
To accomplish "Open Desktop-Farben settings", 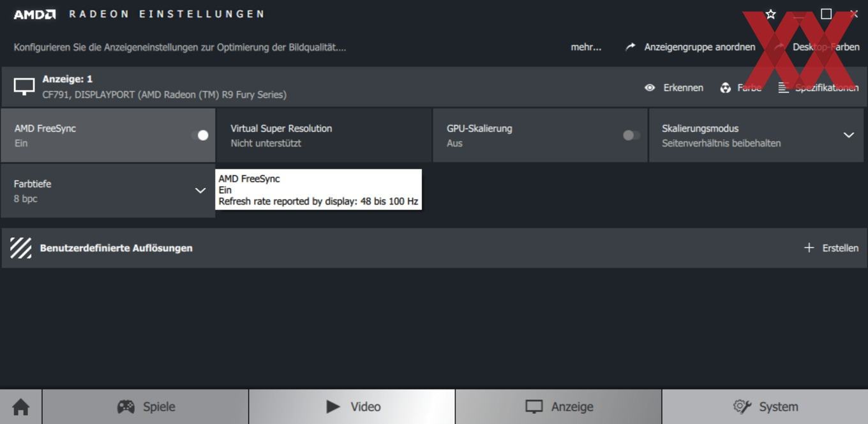I will click(x=826, y=47).
